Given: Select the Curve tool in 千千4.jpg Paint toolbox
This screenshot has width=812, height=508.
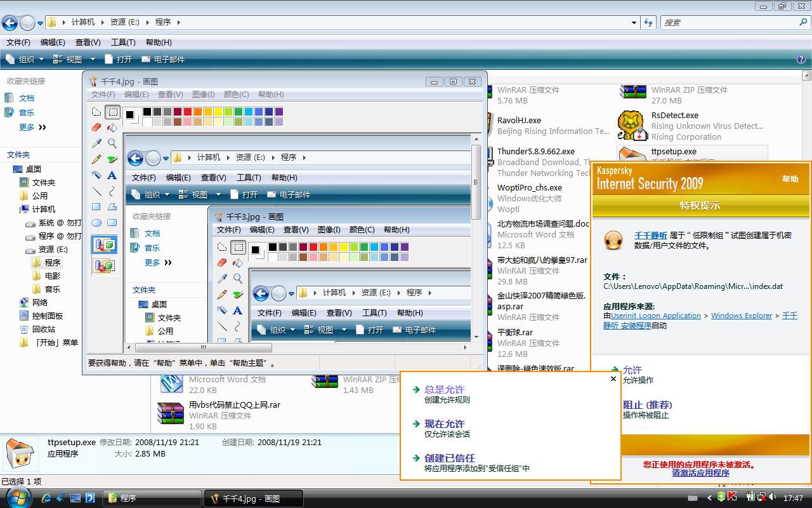Looking at the screenshot, I should click(x=112, y=191).
